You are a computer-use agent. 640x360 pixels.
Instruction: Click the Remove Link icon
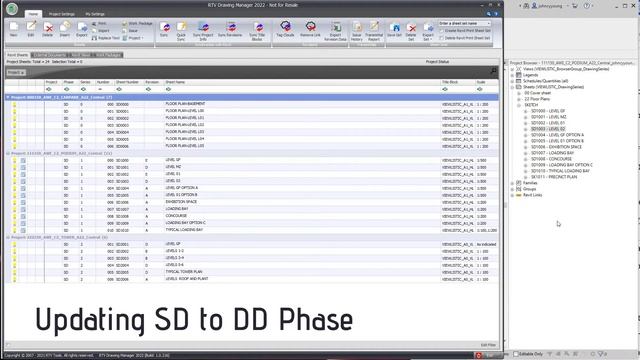pyautogui.click(x=310, y=27)
